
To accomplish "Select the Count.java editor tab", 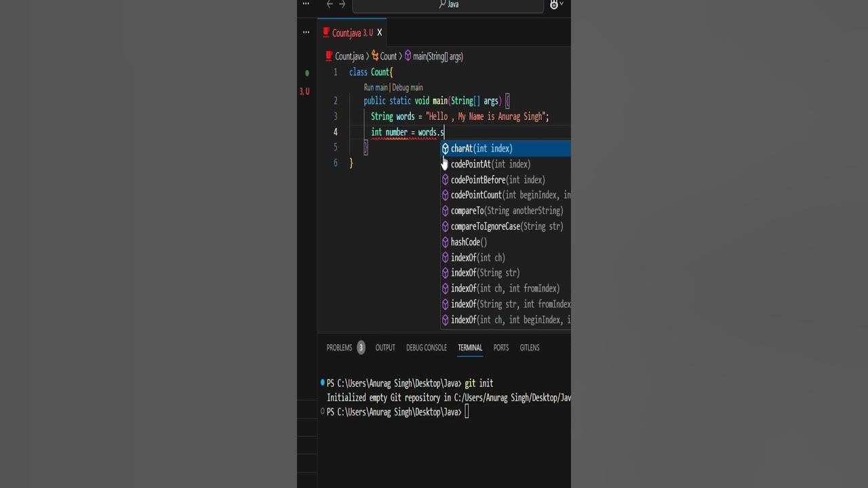I will coord(352,33).
